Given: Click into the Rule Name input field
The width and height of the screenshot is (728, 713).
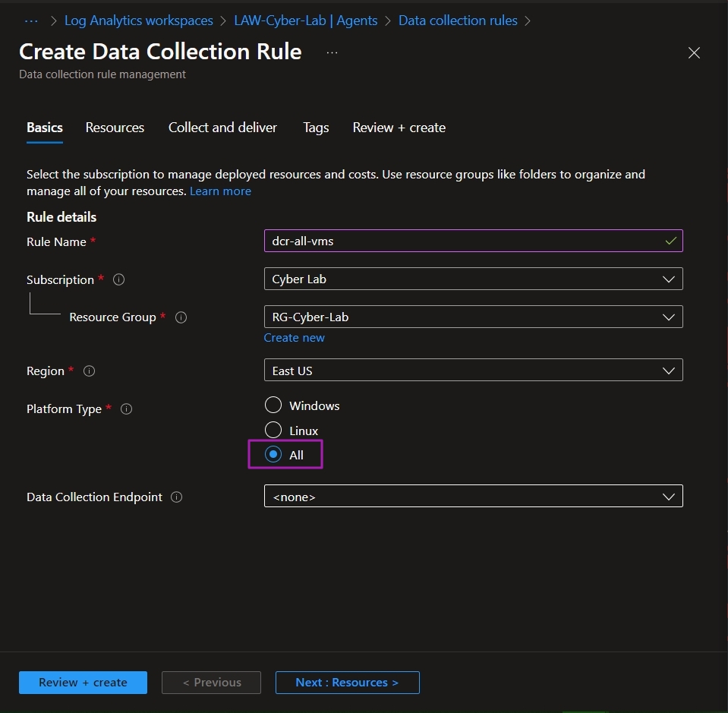Looking at the screenshot, I should click(473, 241).
